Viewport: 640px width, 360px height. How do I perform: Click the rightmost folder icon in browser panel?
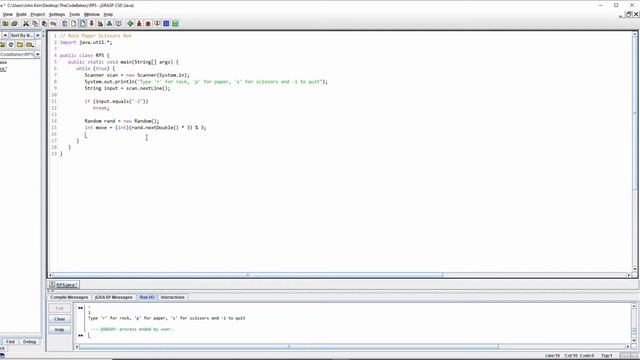click(29, 44)
